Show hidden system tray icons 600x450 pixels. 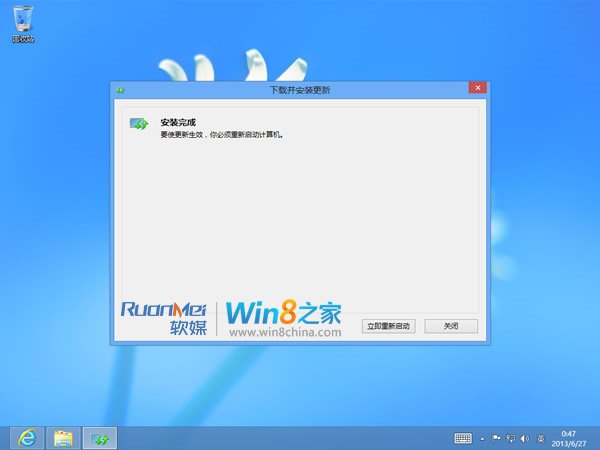(483, 438)
